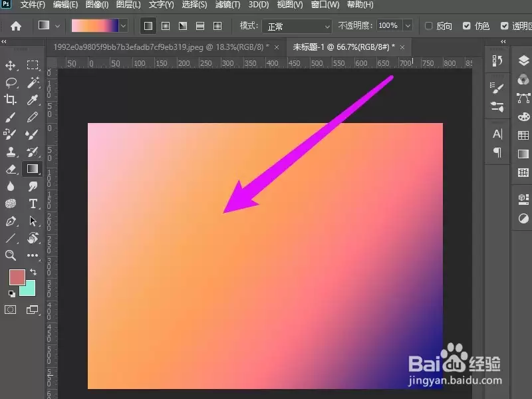The image size is (532, 399).
Task: Select the Blur tool
Action: (11, 186)
